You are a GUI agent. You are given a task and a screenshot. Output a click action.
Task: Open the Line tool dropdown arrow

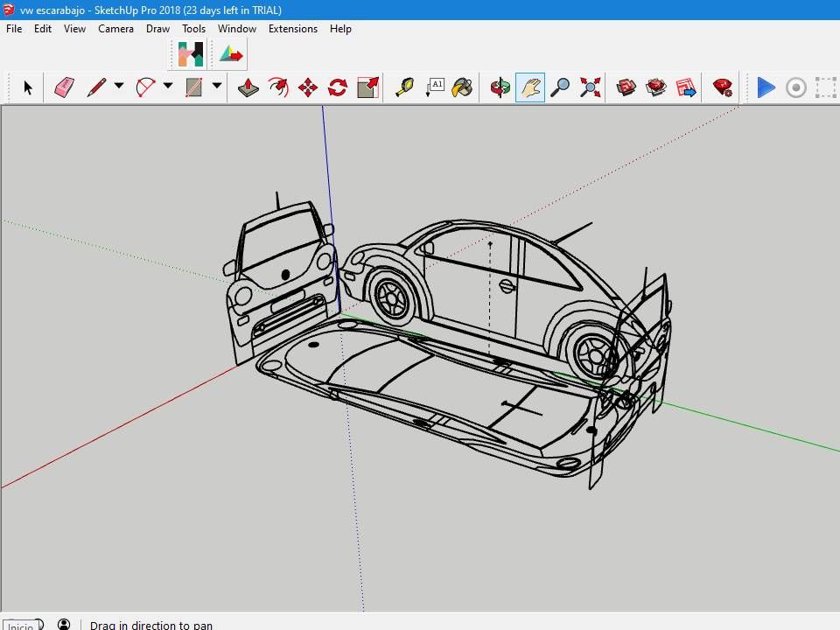(x=119, y=86)
